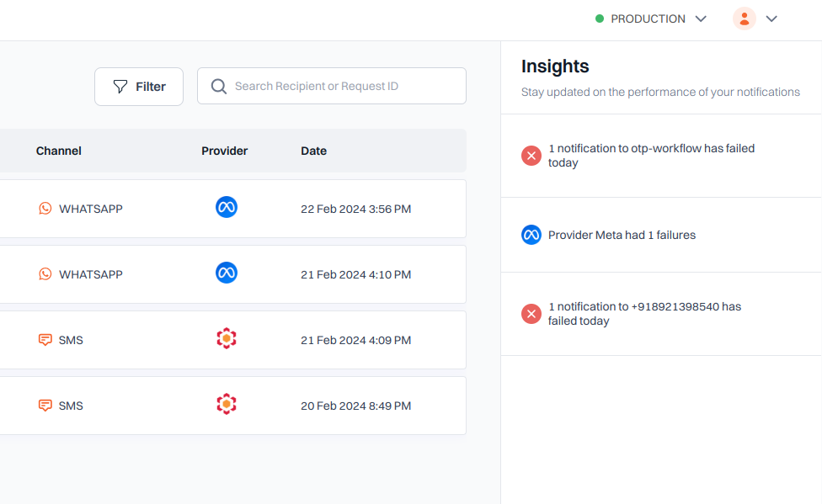Click the Insights subtitle about notification performance
Image resolution: width=822 pixels, height=504 pixels.
660,93
